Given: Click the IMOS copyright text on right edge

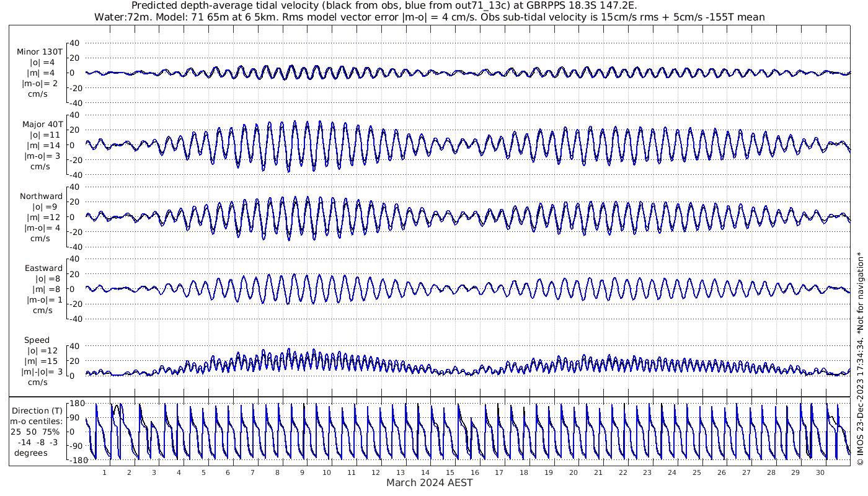Looking at the screenshot, I should [x=860, y=360].
